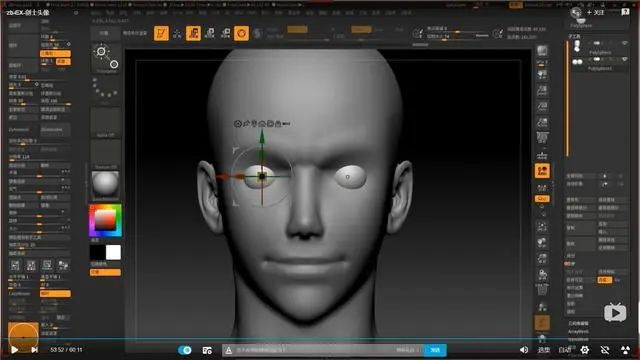Viewport: 640px width, 360px height.
Task: Open the 选集 episode list
Action: coord(543,350)
